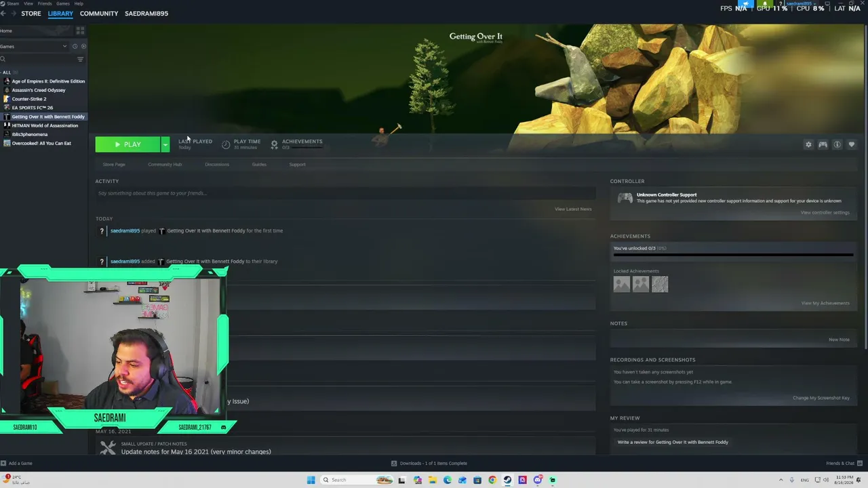Click the Windows taskbar Search box
The width and height of the screenshot is (868, 488).
[x=357, y=480]
